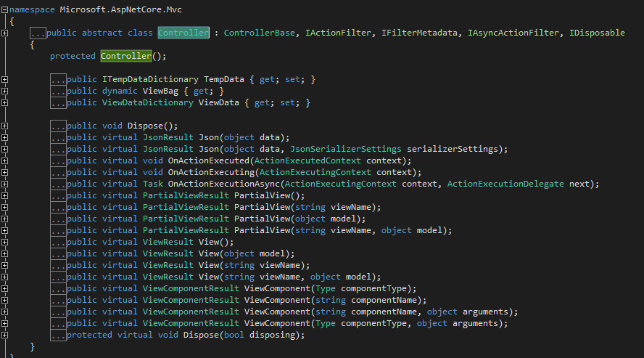
Task: Expand the gutter plus for the ViewData property
Action: (4, 103)
